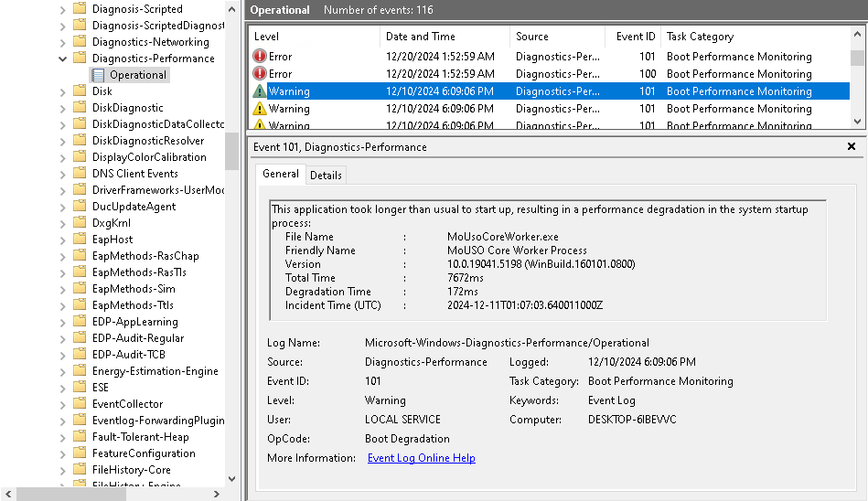
Task: Click the DucUpdateAgent folder icon
Action: [x=80, y=206]
